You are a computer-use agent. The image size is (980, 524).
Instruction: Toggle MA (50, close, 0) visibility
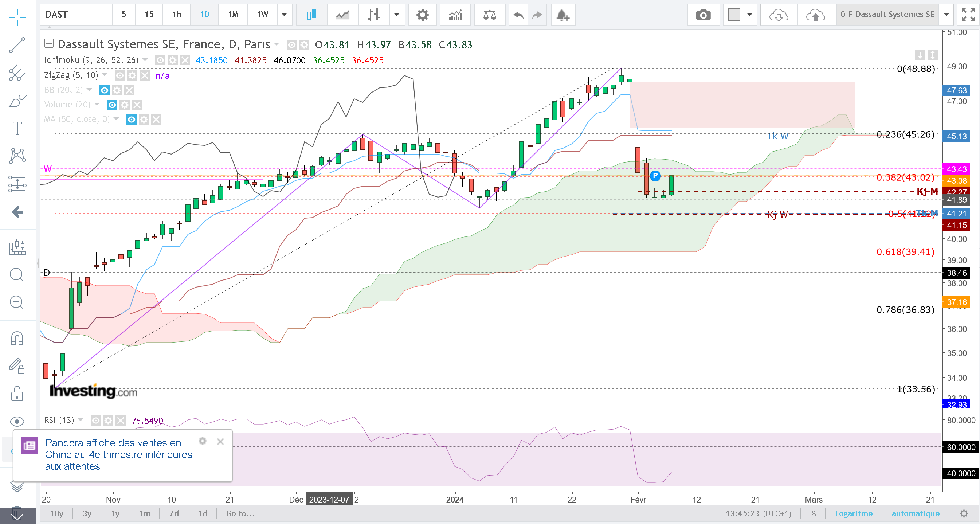131,120
